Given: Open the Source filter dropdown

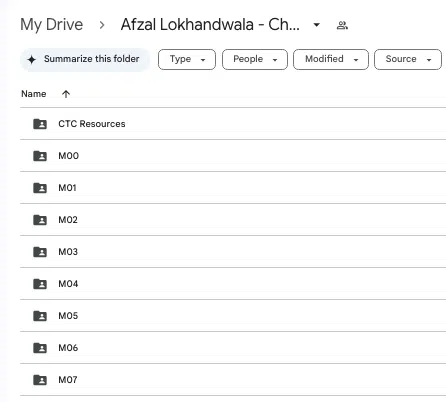Looking at the screenshot, I should tap(408, 59).
